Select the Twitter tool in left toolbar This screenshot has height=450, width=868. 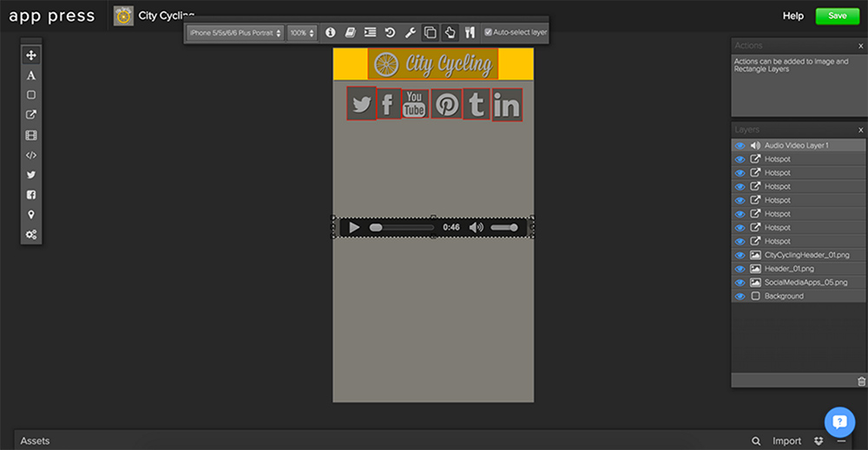31,174
